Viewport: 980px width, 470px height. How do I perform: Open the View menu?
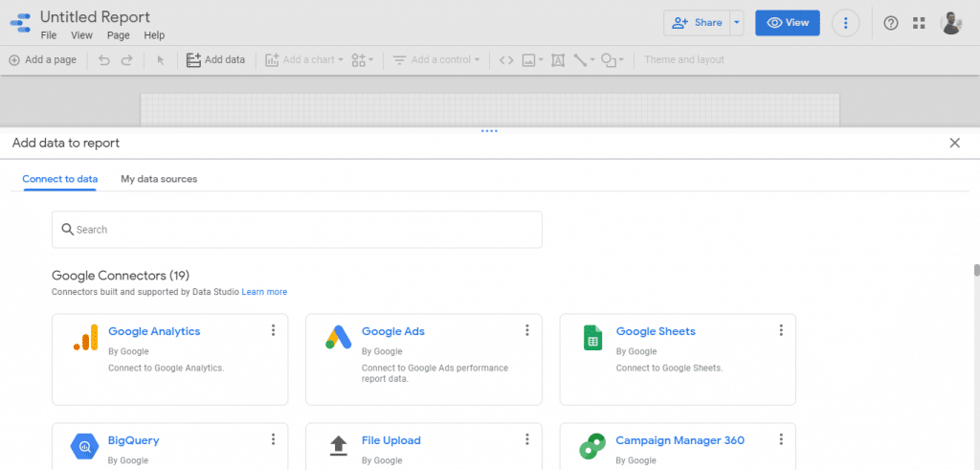82,35
